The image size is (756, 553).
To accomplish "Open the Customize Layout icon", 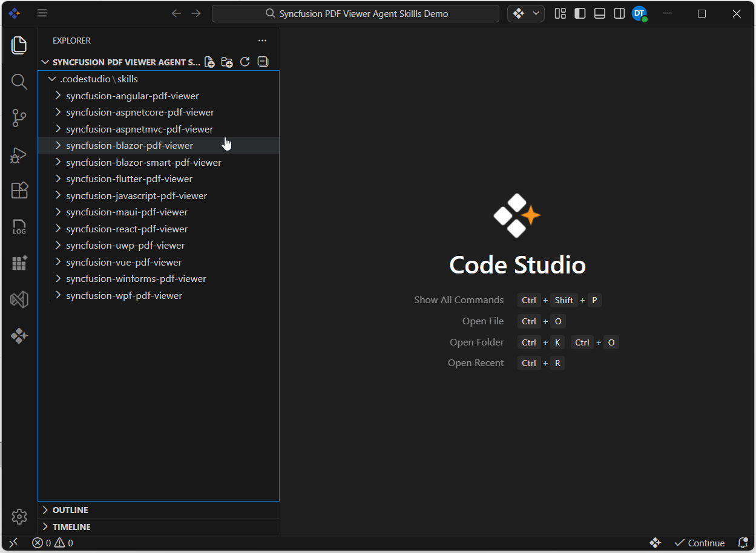I will pos(560,13).
